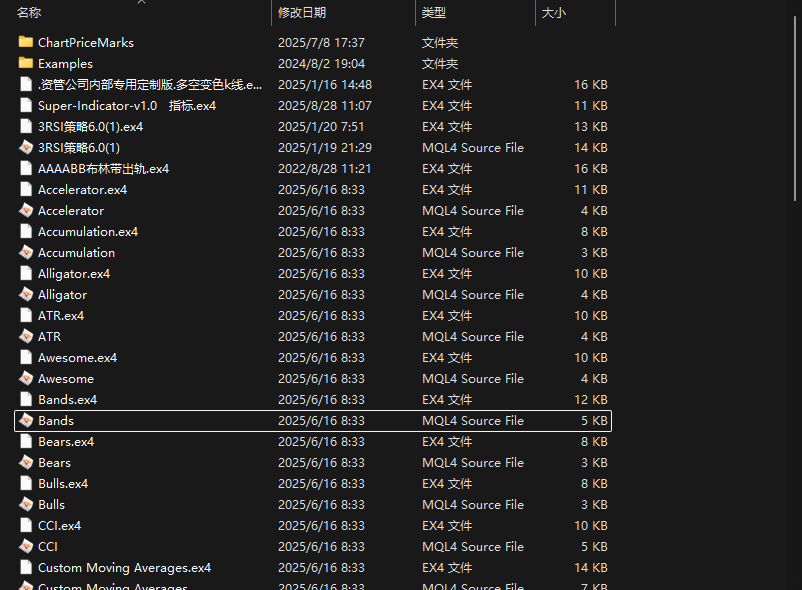Sort by the 大小 column header
The height and width of the screenshot is (590, 802).
coord(553,13)
